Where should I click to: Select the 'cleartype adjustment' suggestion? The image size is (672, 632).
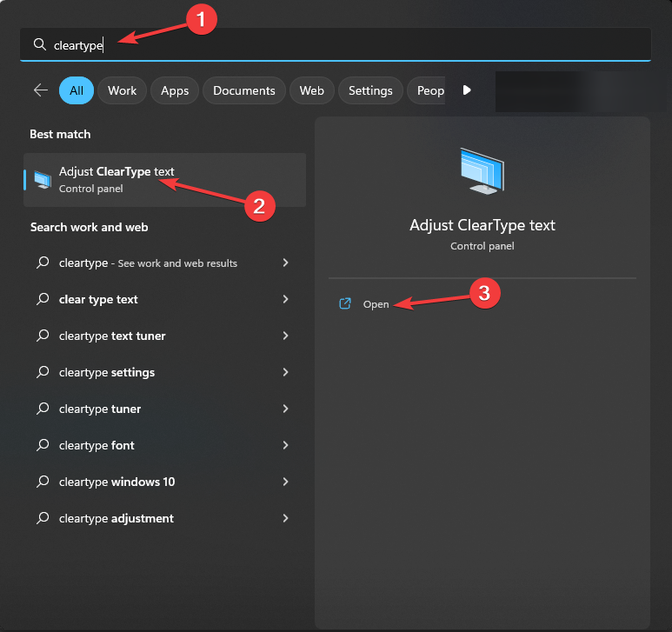tap(116, 518)
